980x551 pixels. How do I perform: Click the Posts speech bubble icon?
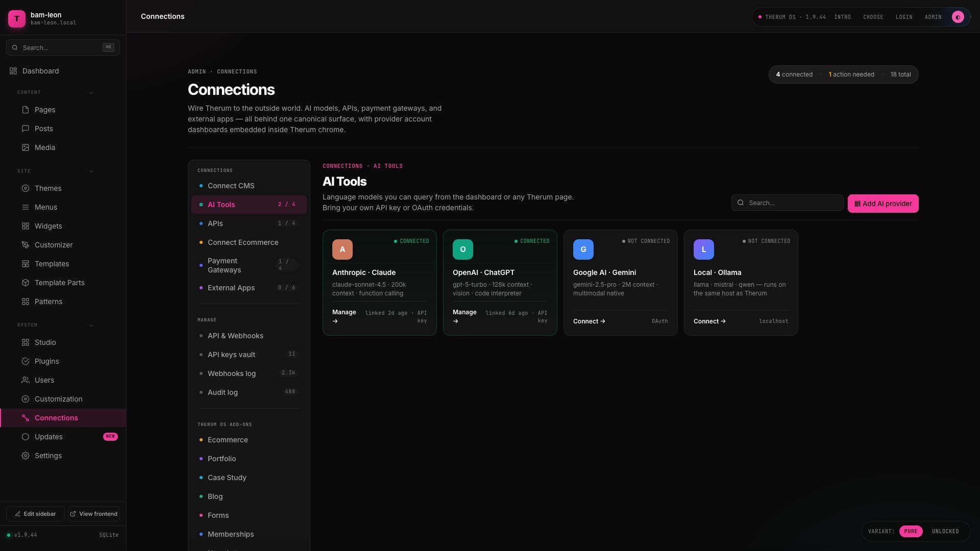point(26,129)
